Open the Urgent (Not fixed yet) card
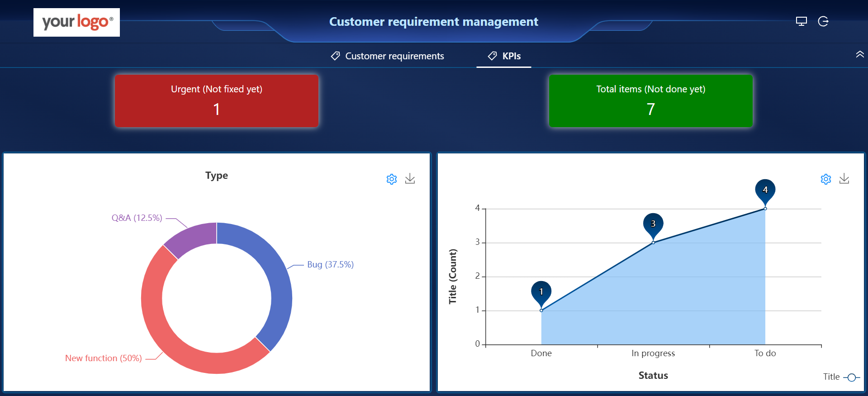 pyautogui.click(x=217, y=101)
